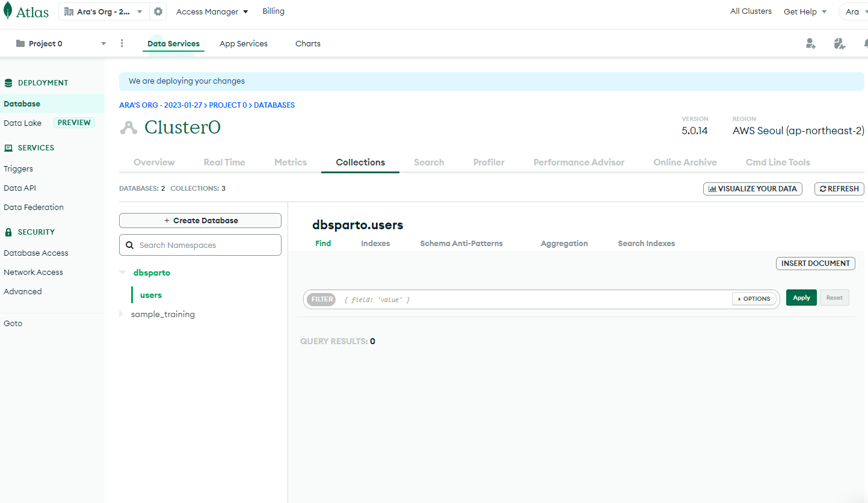This screenshot has height=503, width=868.
Task: Open Data Federation in the sidebar
Action: [x=34, y=208]
